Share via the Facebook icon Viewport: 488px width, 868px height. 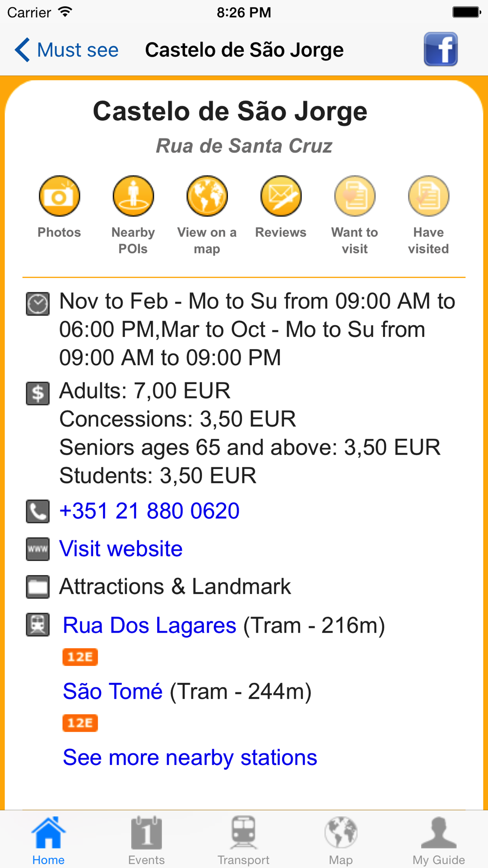441,49
